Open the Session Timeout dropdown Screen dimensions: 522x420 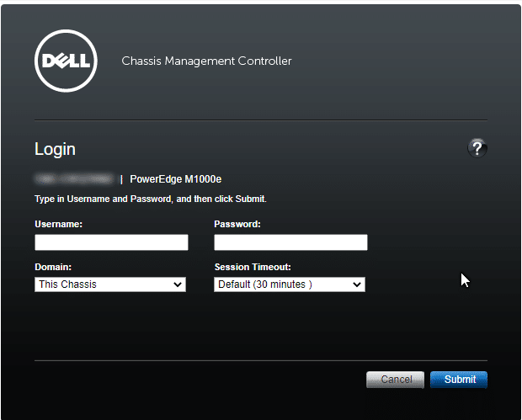[x=290, y=284]
